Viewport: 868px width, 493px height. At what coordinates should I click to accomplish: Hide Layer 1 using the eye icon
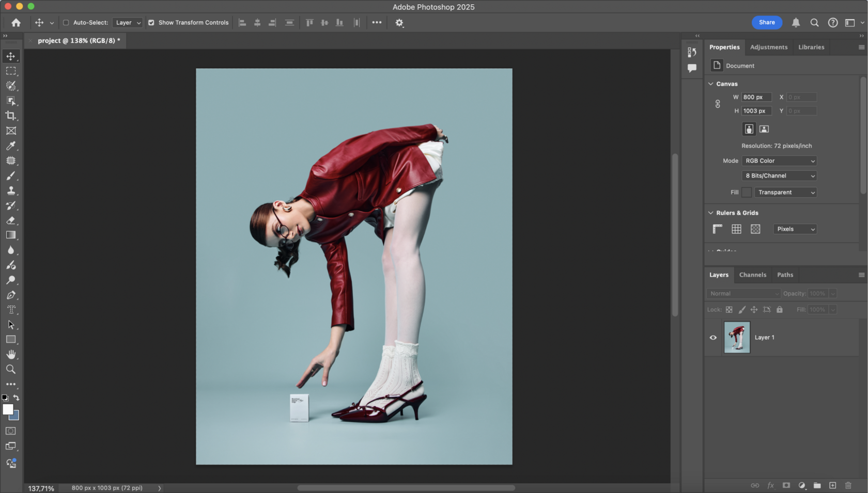[x=713, y=338]
